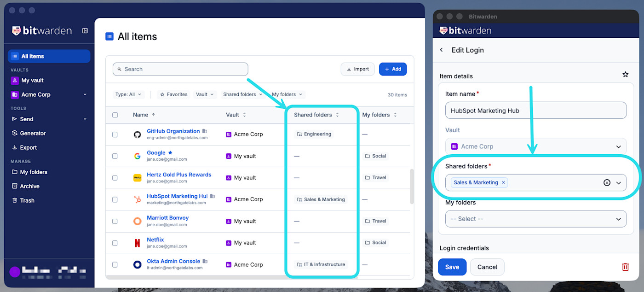Toggle the favorite star in Item details

point(625,74)
